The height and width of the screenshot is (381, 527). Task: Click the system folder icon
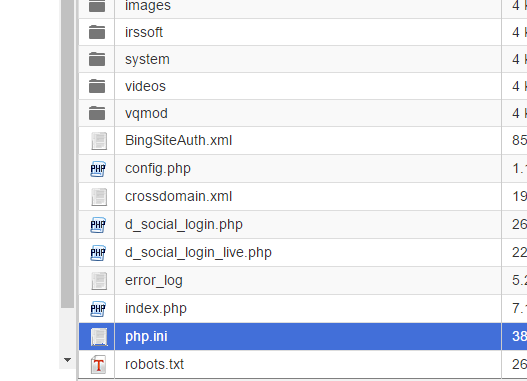click(97, 59)
